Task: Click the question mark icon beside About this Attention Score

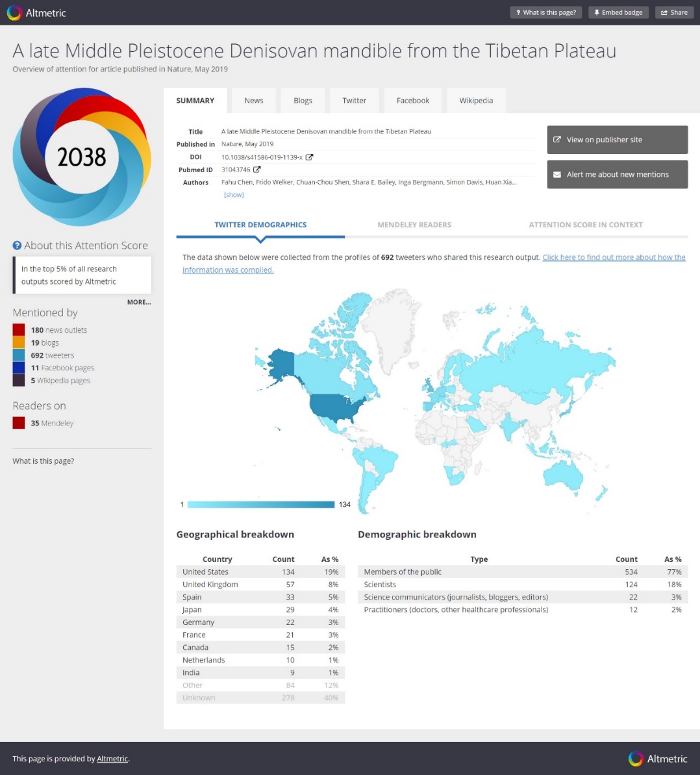Action: tap(17, 246)
